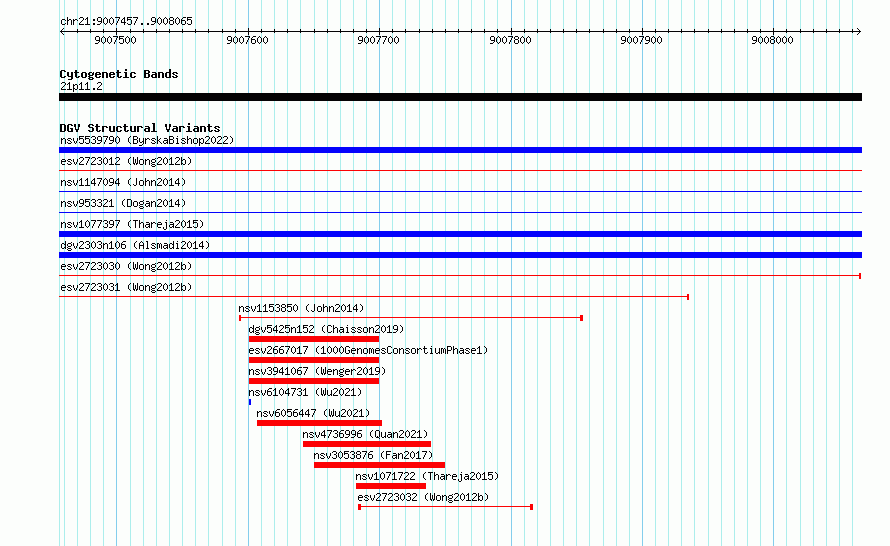The image size is (890, 546).
Task: Click the red bar under dgv5425n152
Action: click(x=314, y=339)
